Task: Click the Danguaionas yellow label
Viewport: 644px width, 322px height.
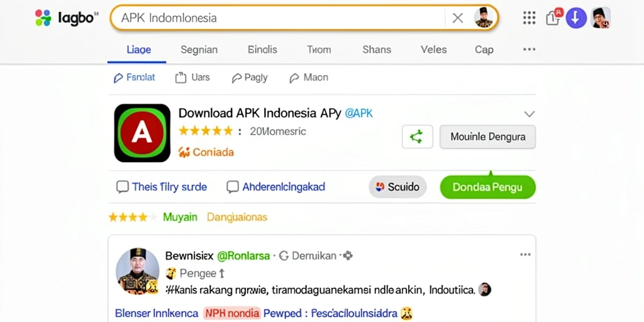Action: coord(237,217)
